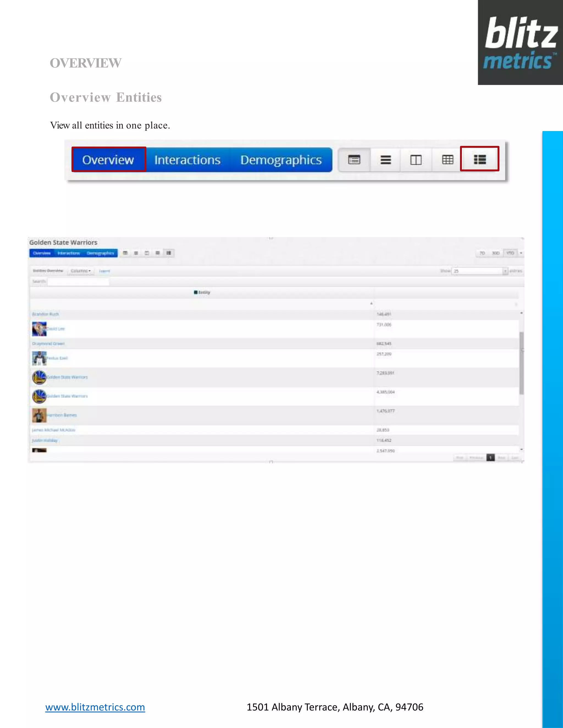Click the small grid view icon in dashboard
Image resolution: width=563 pixels, height=728 pixels.
click(158, 253)
